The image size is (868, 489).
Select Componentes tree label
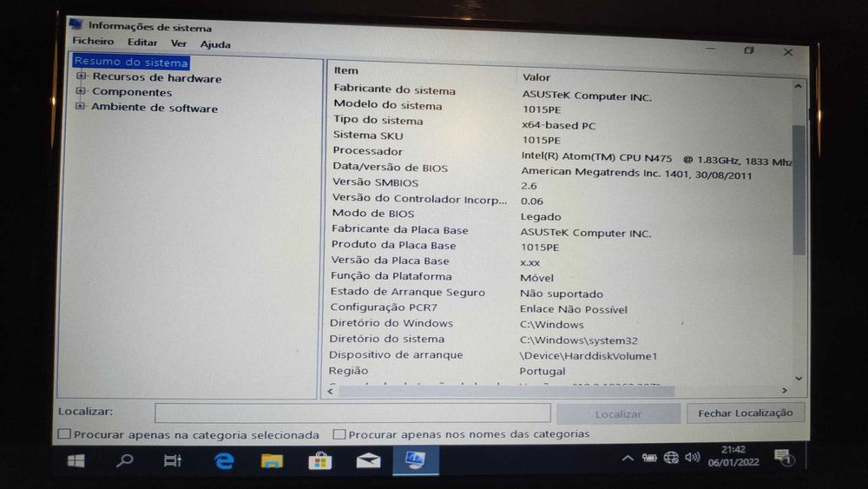pyautogui.click(x=132, y=92)
